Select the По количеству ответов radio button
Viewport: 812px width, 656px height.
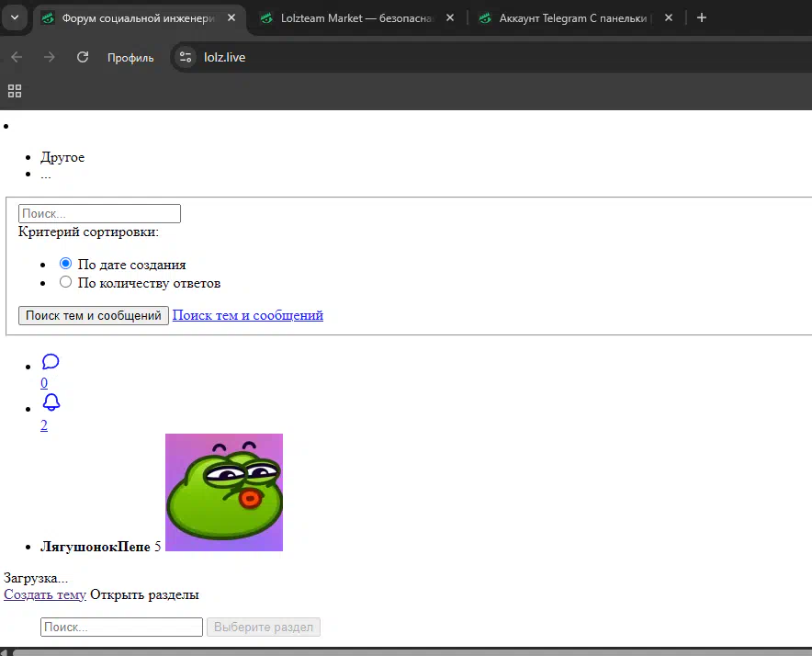pos(65,282)
